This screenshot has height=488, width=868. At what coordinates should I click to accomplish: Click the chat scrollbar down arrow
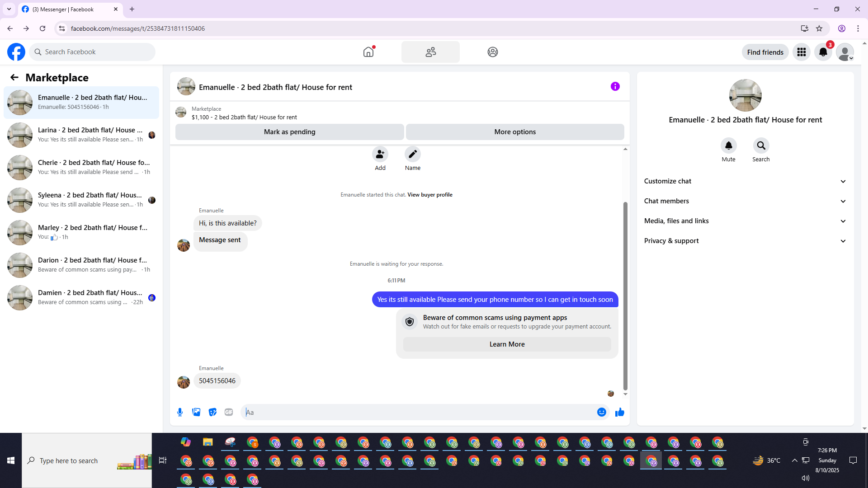point(625,394)
